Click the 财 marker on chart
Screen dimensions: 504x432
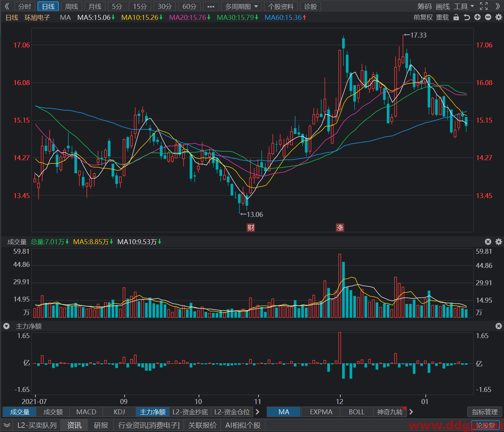click(251, 228)
